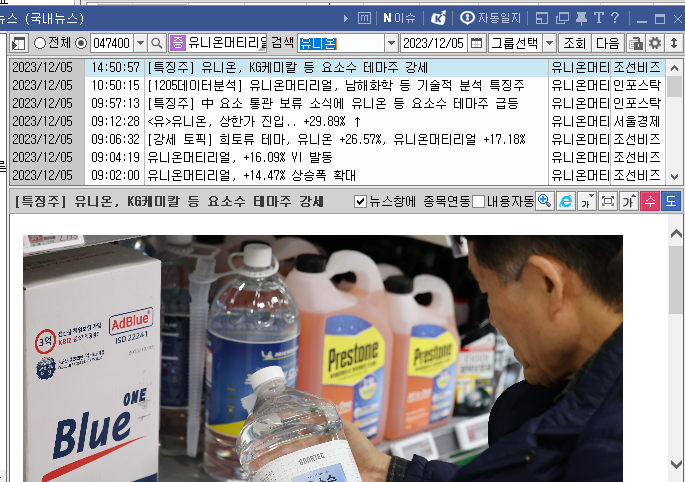Image resolution: width=685 pixels, height=482 pixels.
Task: Click the blue 도 sell button
Action: tap(671, 201)
